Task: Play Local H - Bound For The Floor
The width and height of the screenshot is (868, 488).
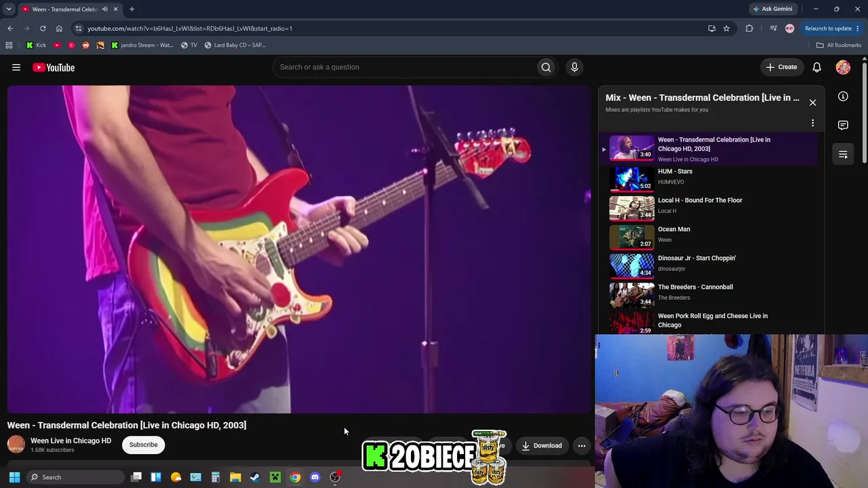Action: 709,208
